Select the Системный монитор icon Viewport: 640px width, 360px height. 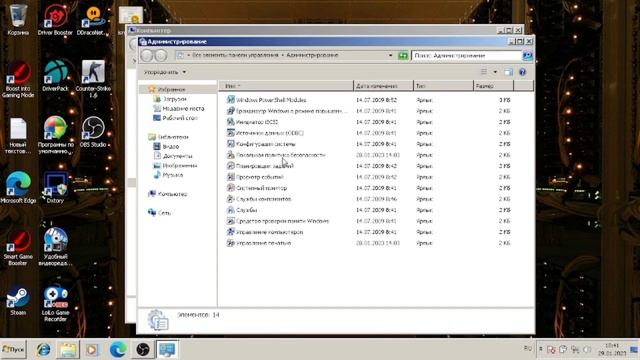click(x=231, y=188)
